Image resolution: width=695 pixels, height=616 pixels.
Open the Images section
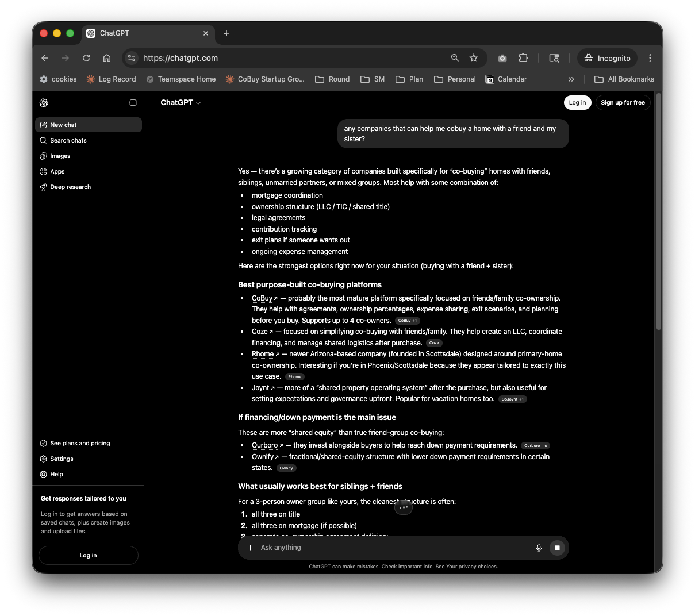tap(89, 156)
